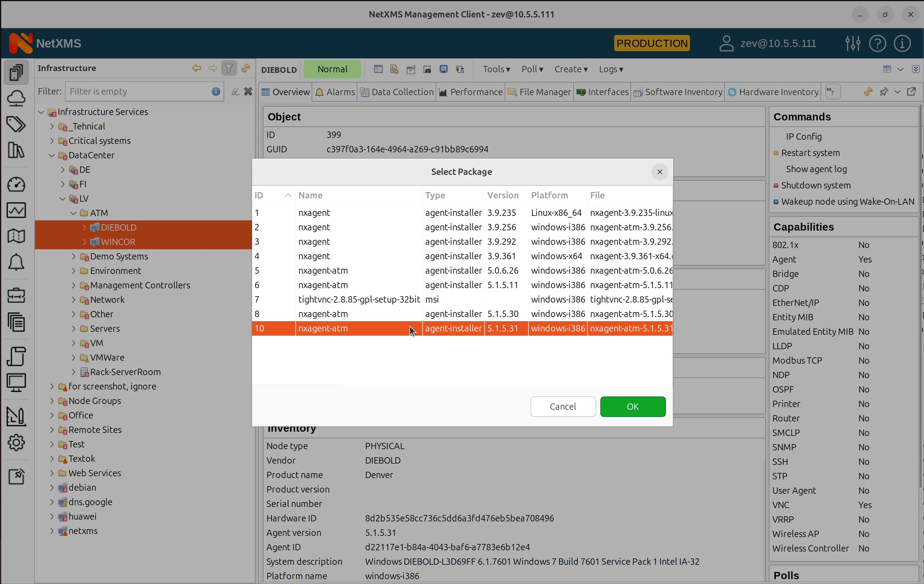Open Alarms using the bell sidebar icon
This screenshot has height=584, width=924.
[16, 262]
